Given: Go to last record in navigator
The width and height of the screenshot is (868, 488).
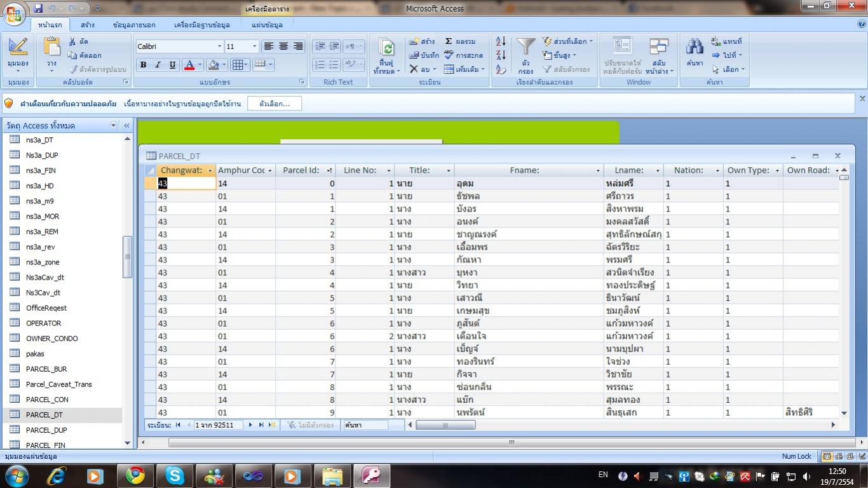Looking at the screenshot, I should click(261, 424).
